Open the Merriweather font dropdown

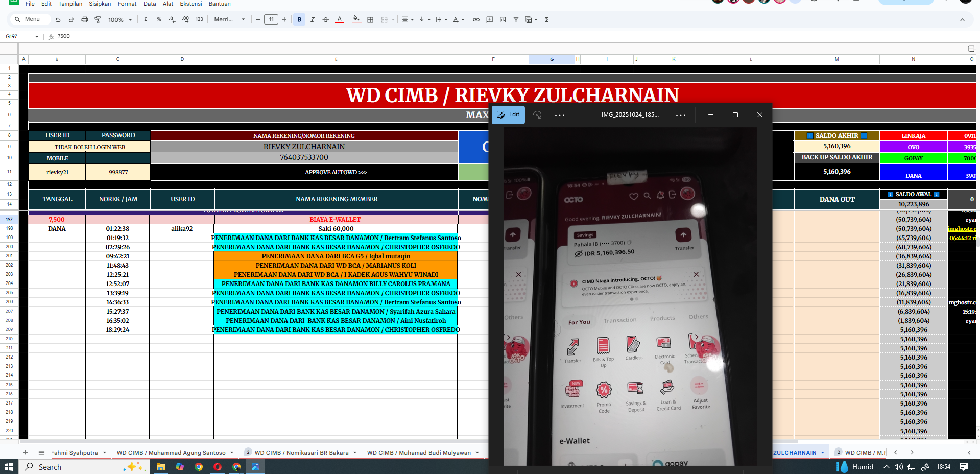[229, 19]
